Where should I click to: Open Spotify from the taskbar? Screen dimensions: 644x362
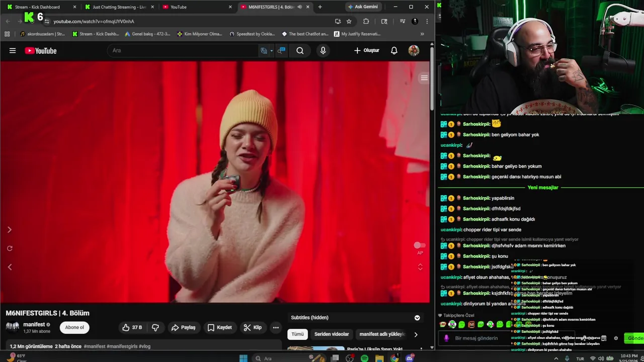pyautogui.click(x=364, y=358)
